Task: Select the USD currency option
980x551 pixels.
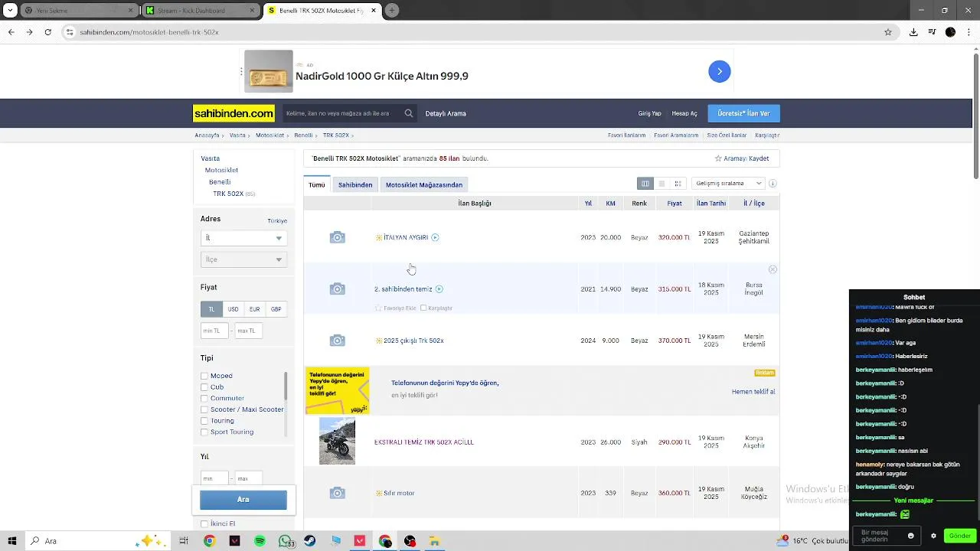Action: click(233, 309)
